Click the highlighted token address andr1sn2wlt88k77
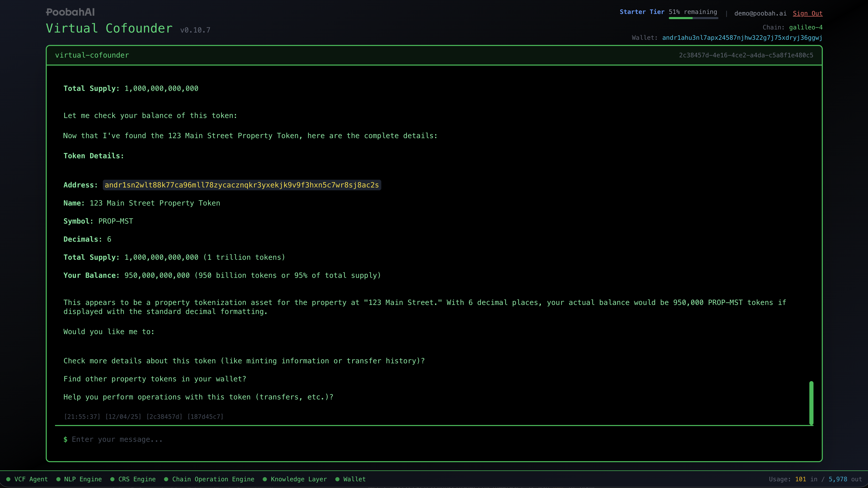 [x=242, y=185]
